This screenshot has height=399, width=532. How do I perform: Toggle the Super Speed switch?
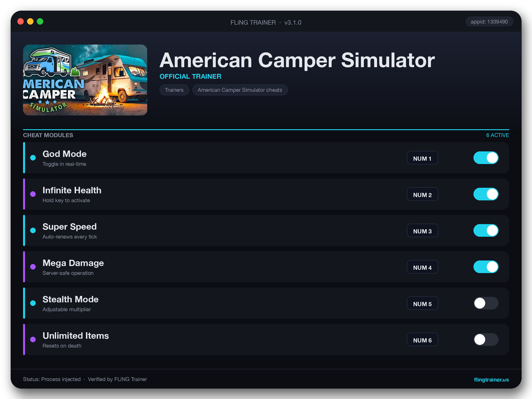coord(486,230)
